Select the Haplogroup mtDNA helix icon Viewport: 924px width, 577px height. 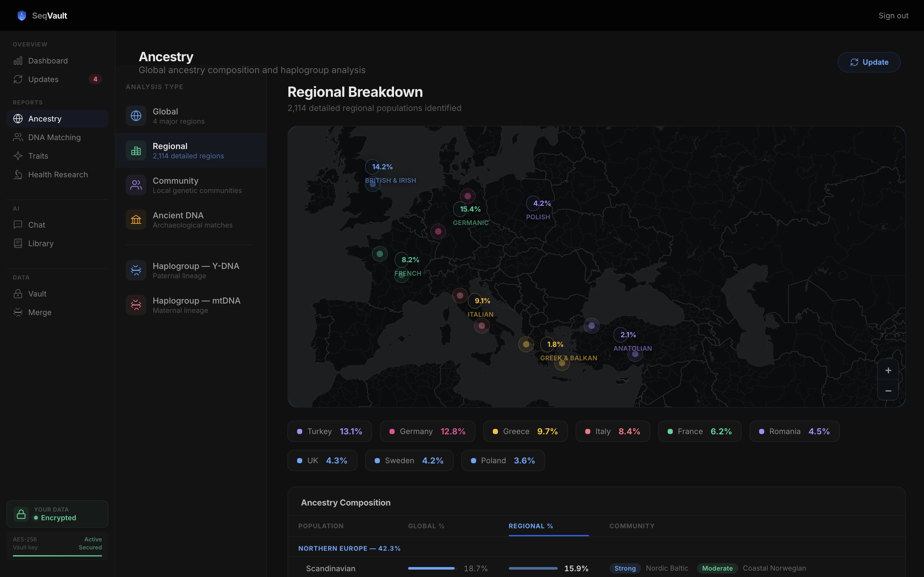tap(136, 305)
